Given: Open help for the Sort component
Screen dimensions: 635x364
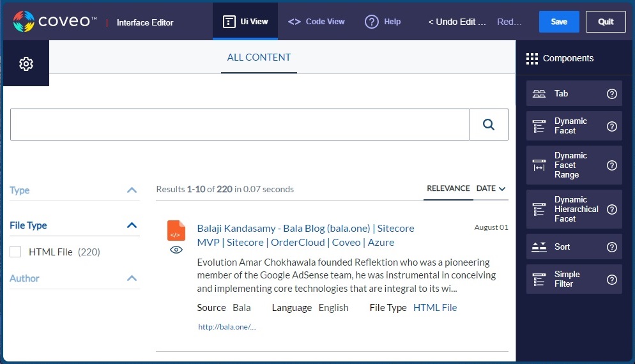Looking at the screenshot, I should click(611, 247).
